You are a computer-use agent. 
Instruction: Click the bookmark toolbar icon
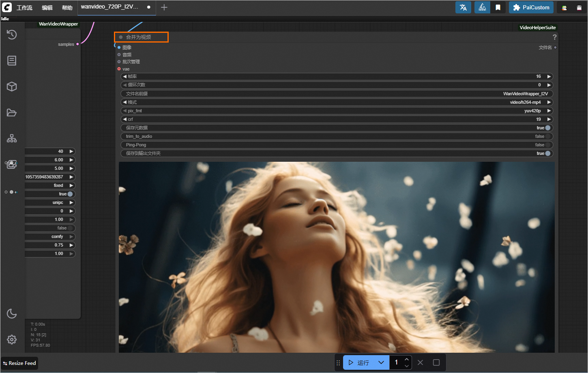click(498, 7)
